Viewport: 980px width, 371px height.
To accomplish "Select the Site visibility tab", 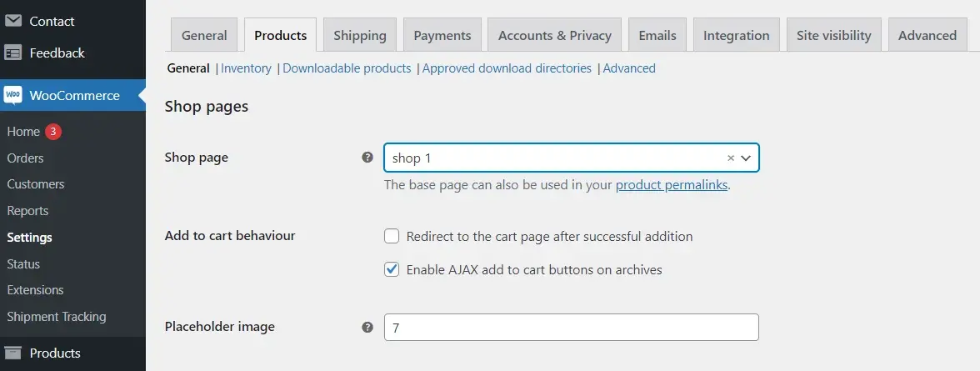I will (833, 36).
